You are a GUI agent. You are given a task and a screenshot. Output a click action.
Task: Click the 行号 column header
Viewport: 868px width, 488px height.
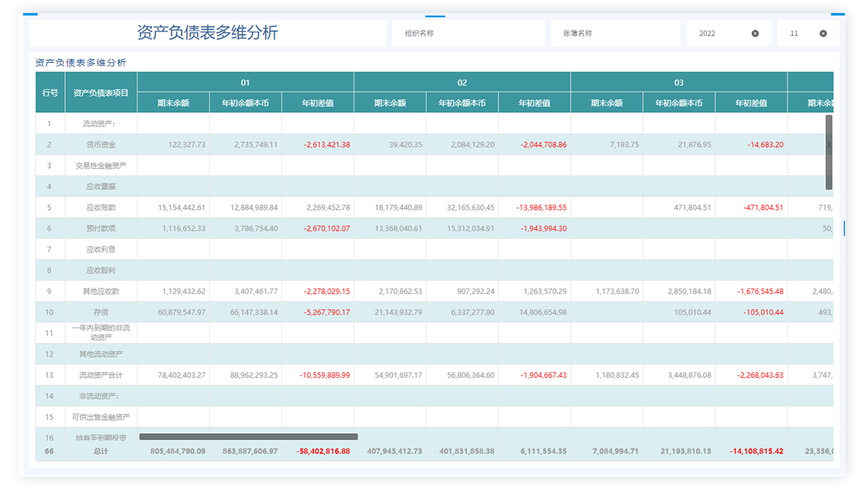click(x=50, y=93)
